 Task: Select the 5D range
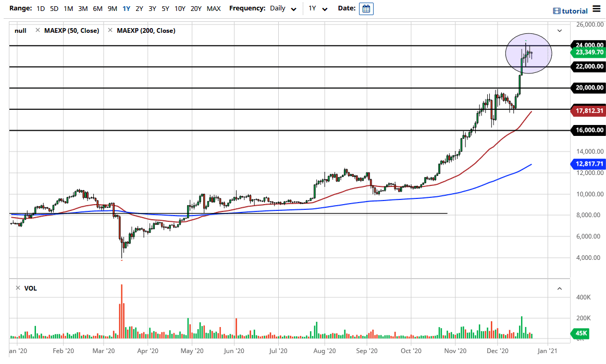54,8
